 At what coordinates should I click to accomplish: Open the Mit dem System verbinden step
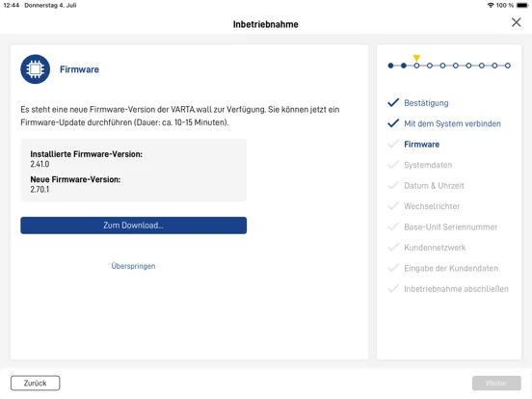click(452, 123)
